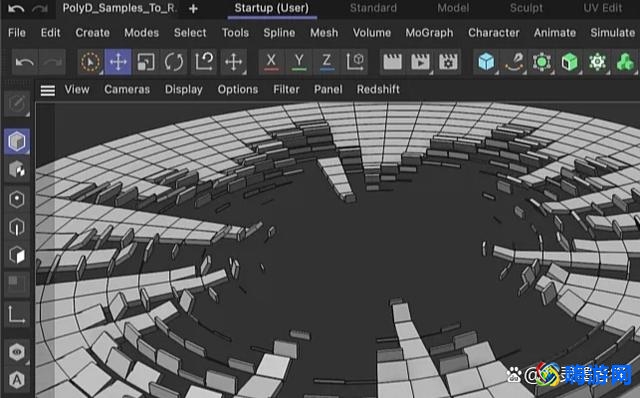Switch to the Sculpt layout tab

526,8
